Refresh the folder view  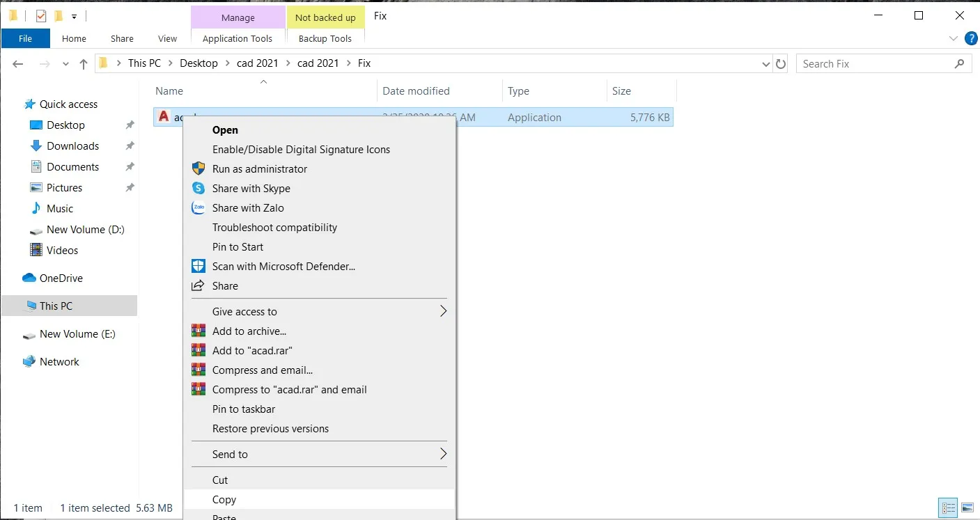click(781, 63)
